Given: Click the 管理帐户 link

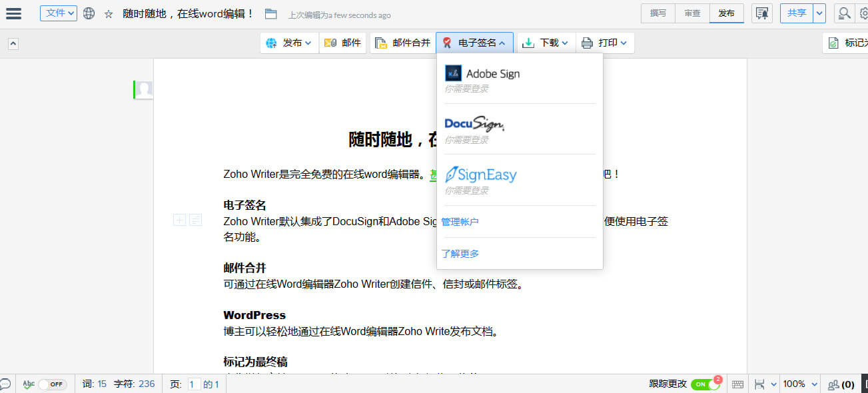Looking at the screenshot, I should click(460, 222).
